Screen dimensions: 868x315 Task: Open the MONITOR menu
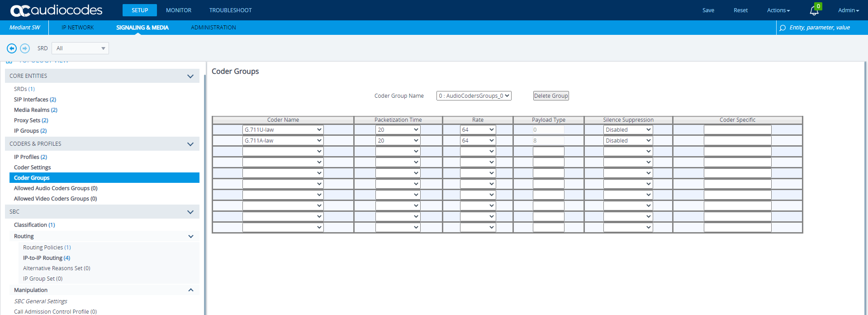coord(179,10)
